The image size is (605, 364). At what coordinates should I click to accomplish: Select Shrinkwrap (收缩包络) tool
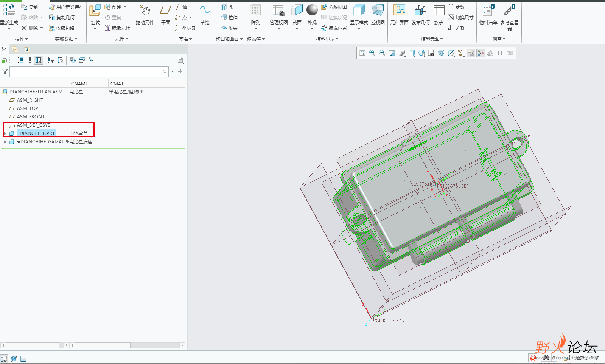point(62,28)
